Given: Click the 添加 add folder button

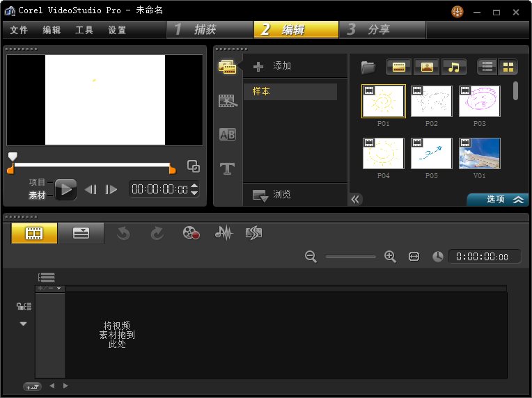Looking at the screenshot, I should coord(273,66).
